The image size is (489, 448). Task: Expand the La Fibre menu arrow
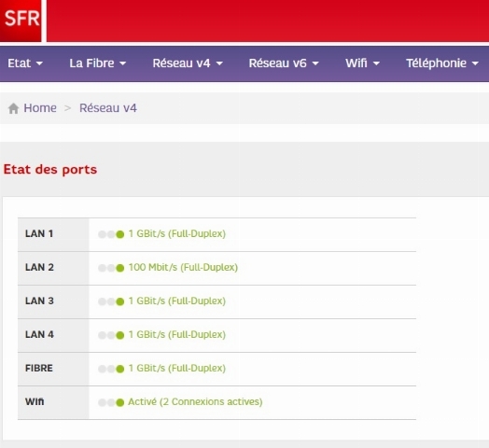(123, 63)
